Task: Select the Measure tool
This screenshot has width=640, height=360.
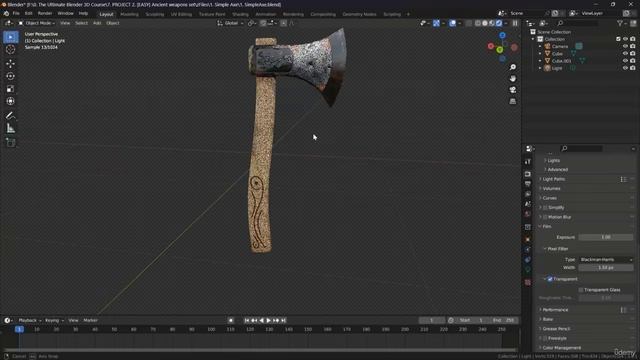Action: click(x=11, y=129)
